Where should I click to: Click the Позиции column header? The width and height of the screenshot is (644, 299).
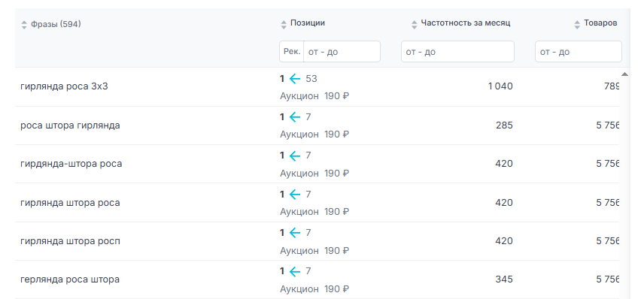coord(308,23)
